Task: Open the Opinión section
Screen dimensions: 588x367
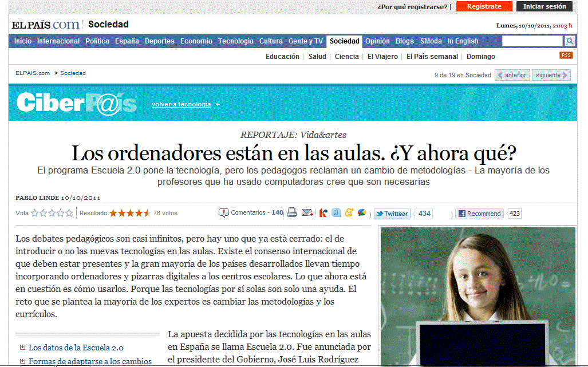Action: (x=377, y=41)
